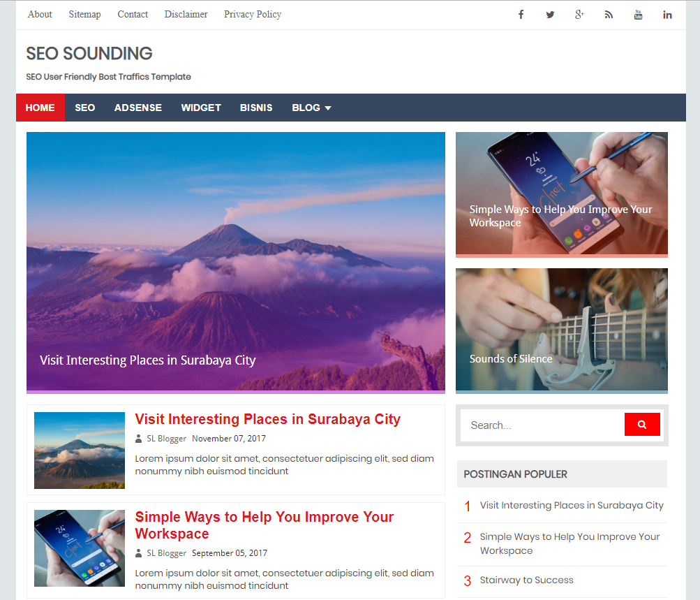Screen dimensions: 700x600
Task: Open the Privacy Policy link
Action: pyautogui.click(x=253, y=14)
